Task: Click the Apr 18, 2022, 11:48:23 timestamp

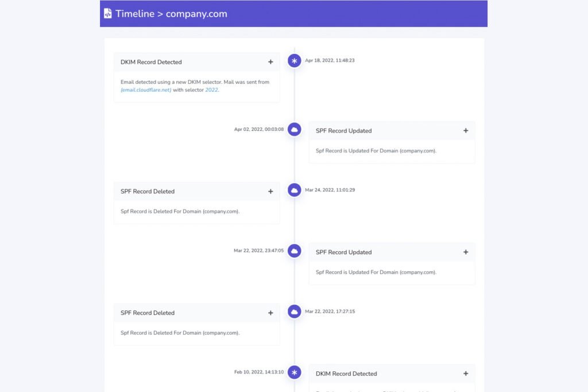Action: [330, 60]
